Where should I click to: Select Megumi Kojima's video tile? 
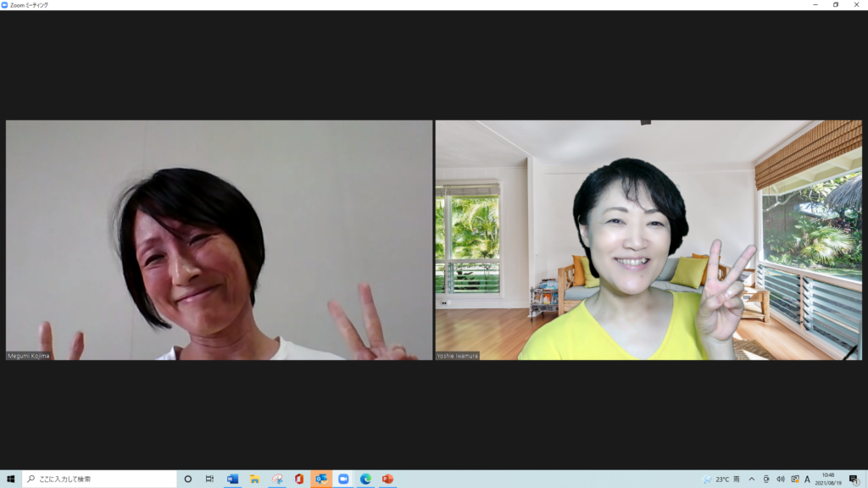[219, 240]
